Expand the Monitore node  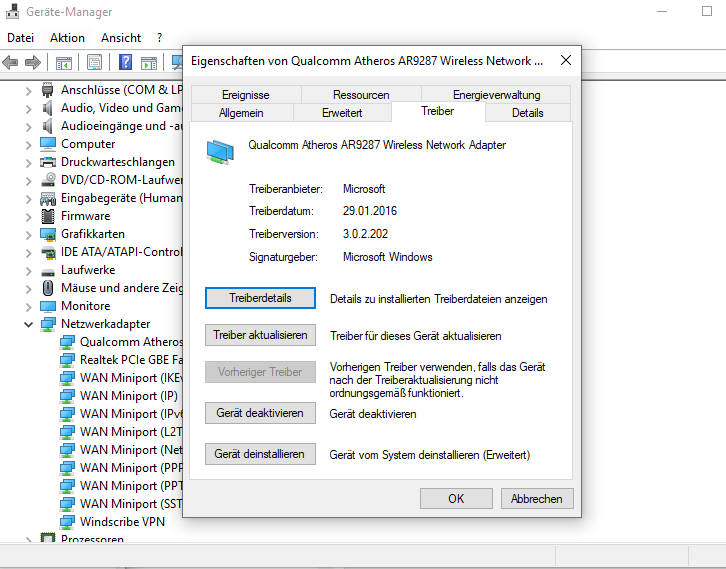point(28,307)
